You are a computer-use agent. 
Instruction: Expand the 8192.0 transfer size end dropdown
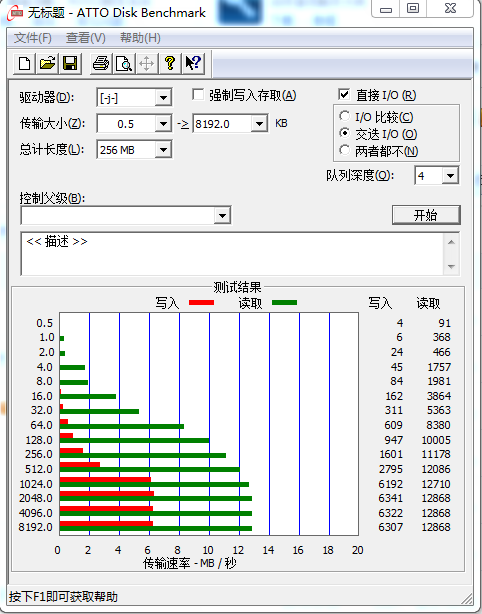click(x=259, y=124)
